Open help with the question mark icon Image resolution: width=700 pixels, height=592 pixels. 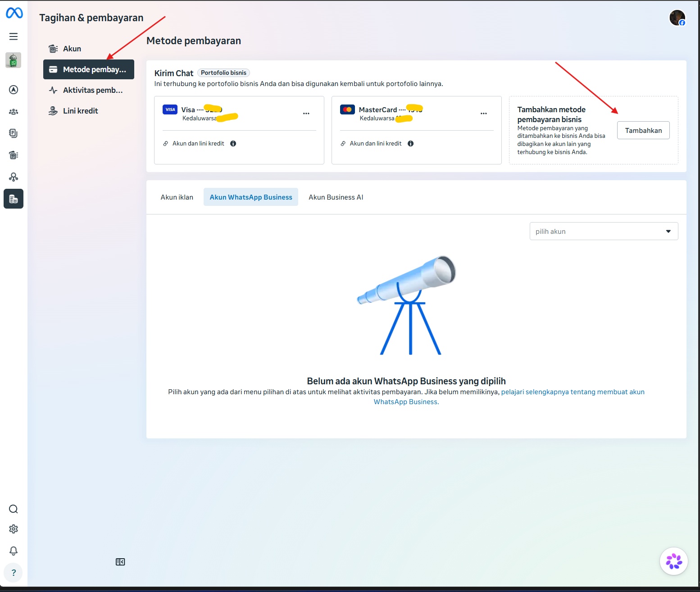click(14, 573)
